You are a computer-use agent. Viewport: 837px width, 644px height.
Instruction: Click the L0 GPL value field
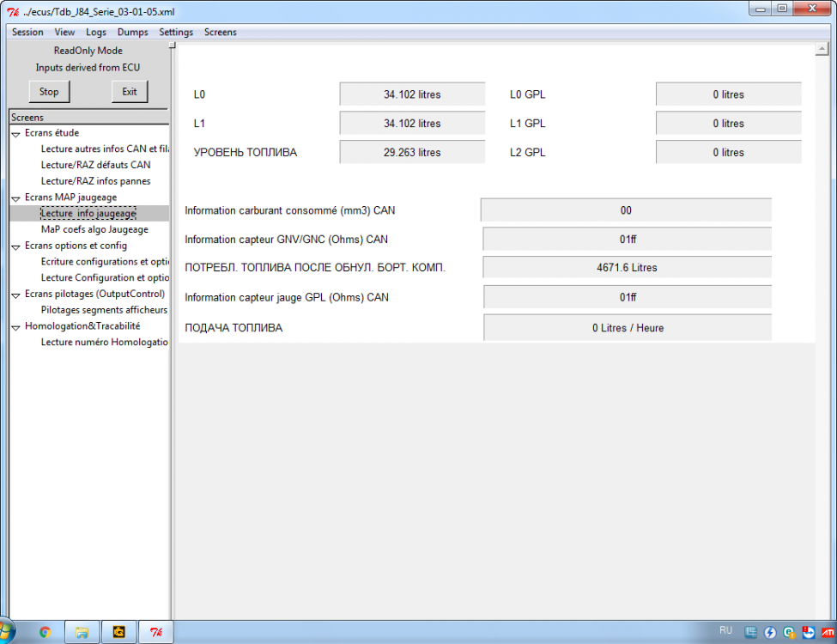tap(729, 94)
